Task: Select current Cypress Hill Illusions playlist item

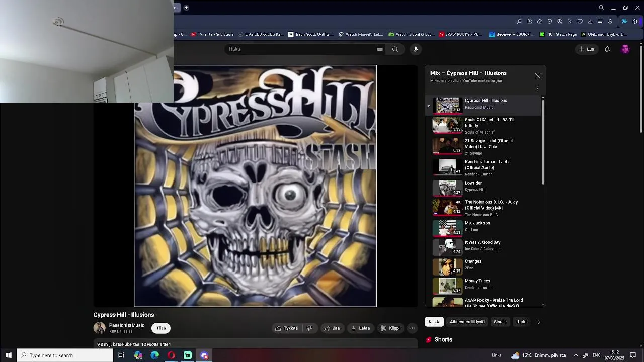Action: (x=483, y=105)
